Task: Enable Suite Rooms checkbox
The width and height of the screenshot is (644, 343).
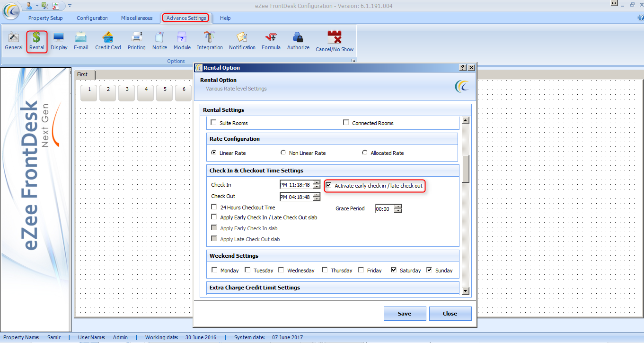Action: tap(213, 123)
